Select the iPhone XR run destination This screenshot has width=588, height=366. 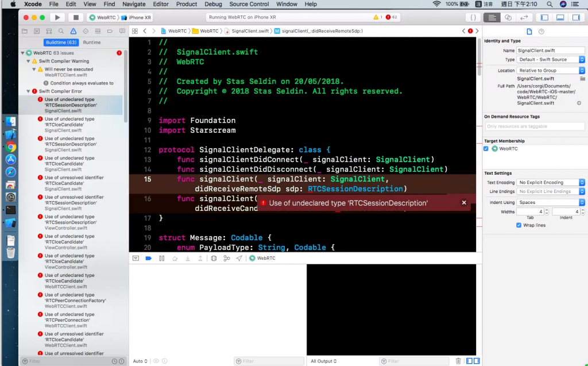coord(136,18)
